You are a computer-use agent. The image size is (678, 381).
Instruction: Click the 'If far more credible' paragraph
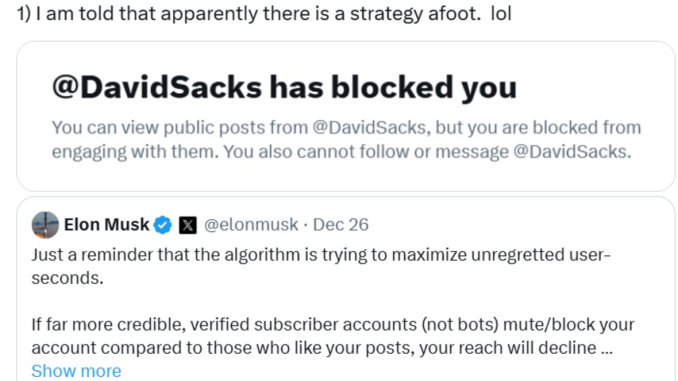333,336
